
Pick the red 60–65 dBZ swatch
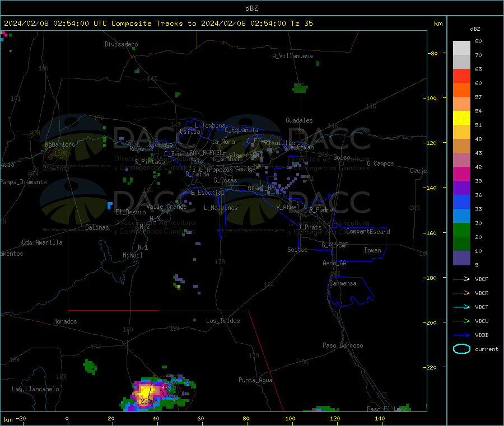pos(461,76)
